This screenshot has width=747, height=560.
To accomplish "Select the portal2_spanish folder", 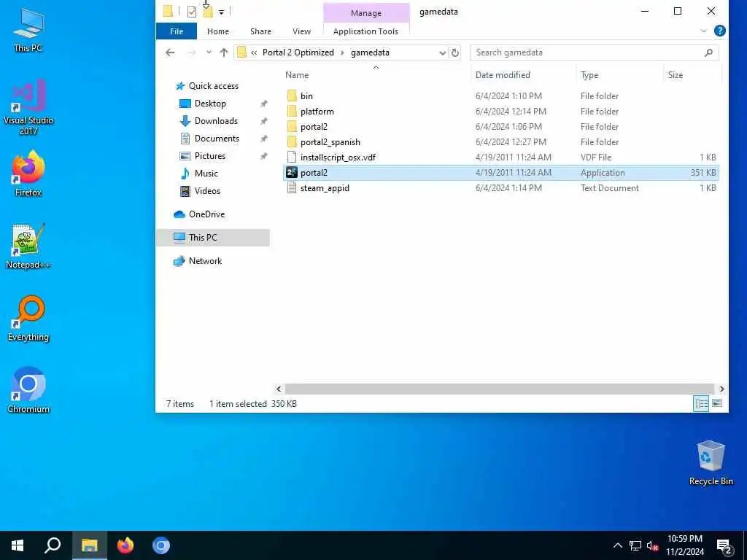I will [500, 142].
